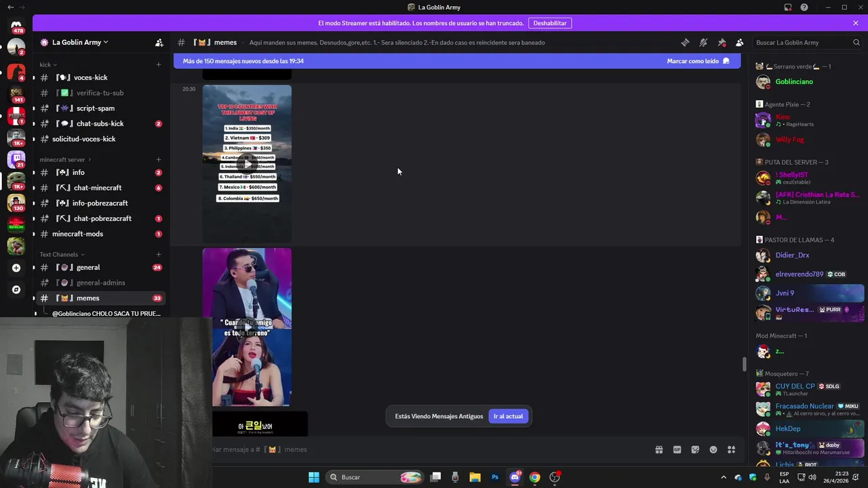Open Fracasado Nuclear member profile
Viewport: 868px width, 488px height.
[808, 409]
